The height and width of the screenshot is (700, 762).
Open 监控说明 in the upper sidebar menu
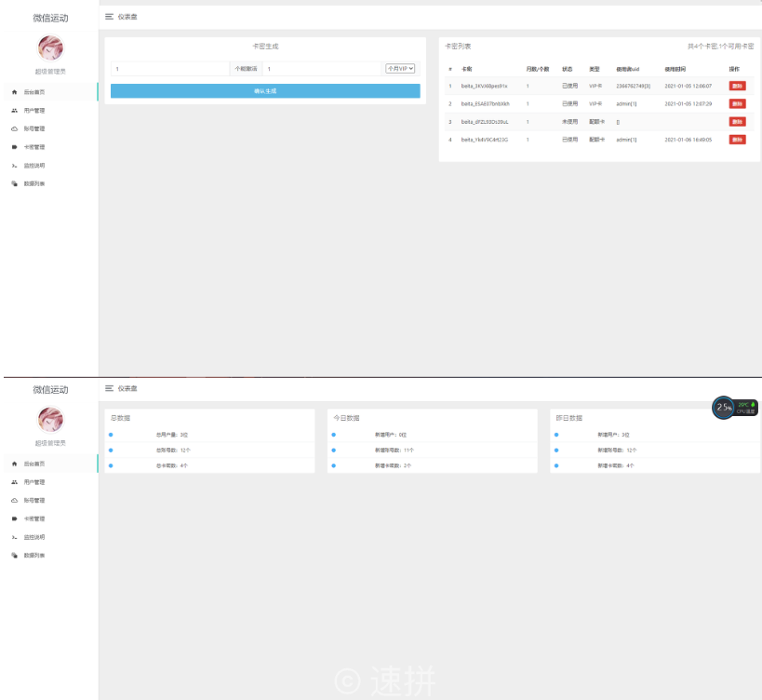click(x=34, y=166)
